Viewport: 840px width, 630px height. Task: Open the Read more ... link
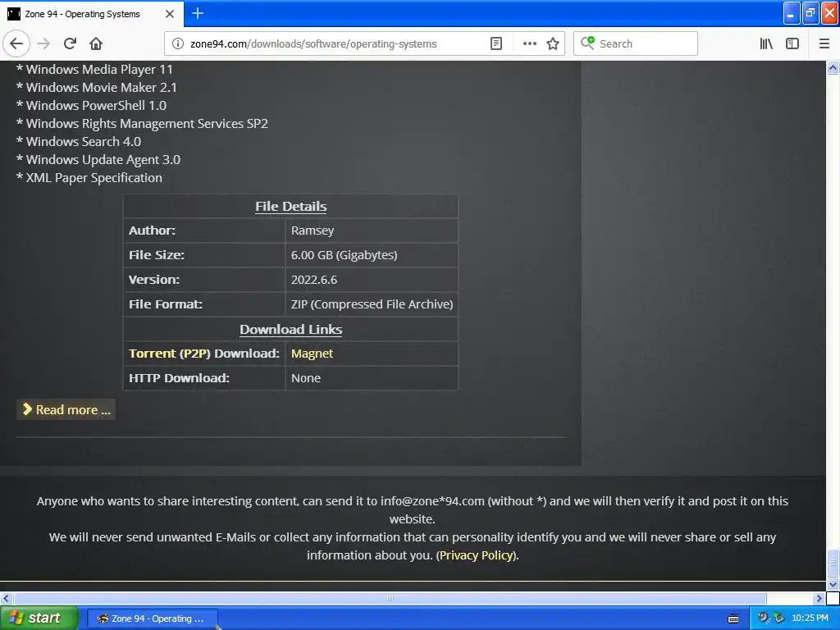point(66,410)
